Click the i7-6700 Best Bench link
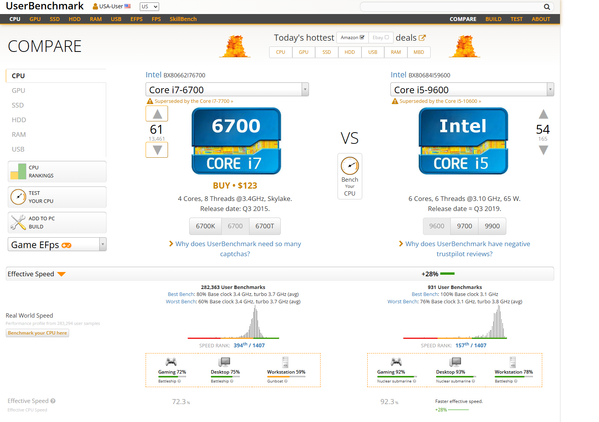 [x=181, y=294]
